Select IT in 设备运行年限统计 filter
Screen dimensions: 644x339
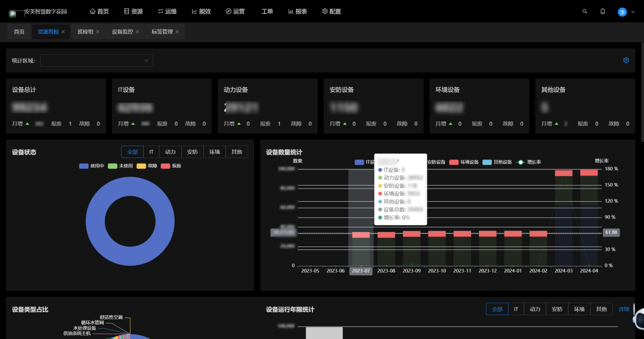click(516, 309)
